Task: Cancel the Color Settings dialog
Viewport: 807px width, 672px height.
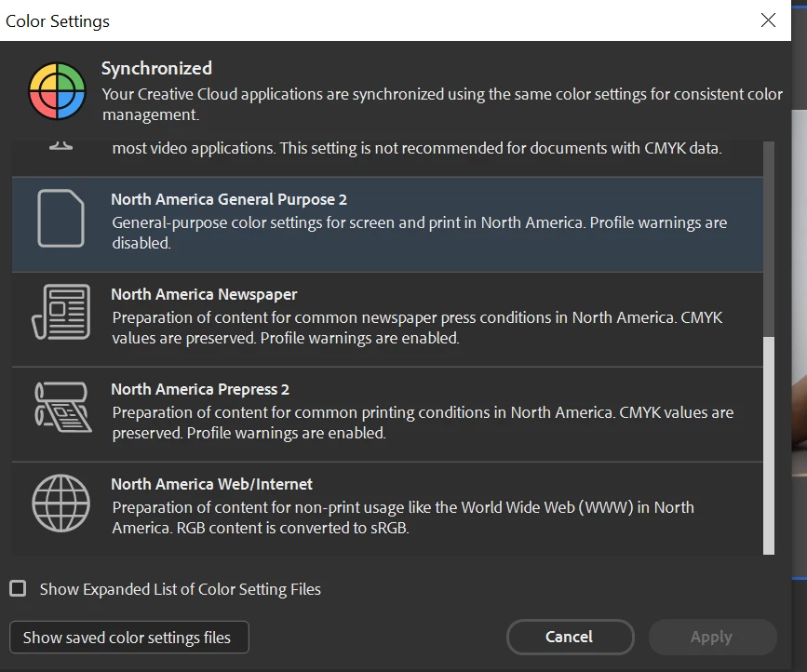Action: (x=571, y=637)
